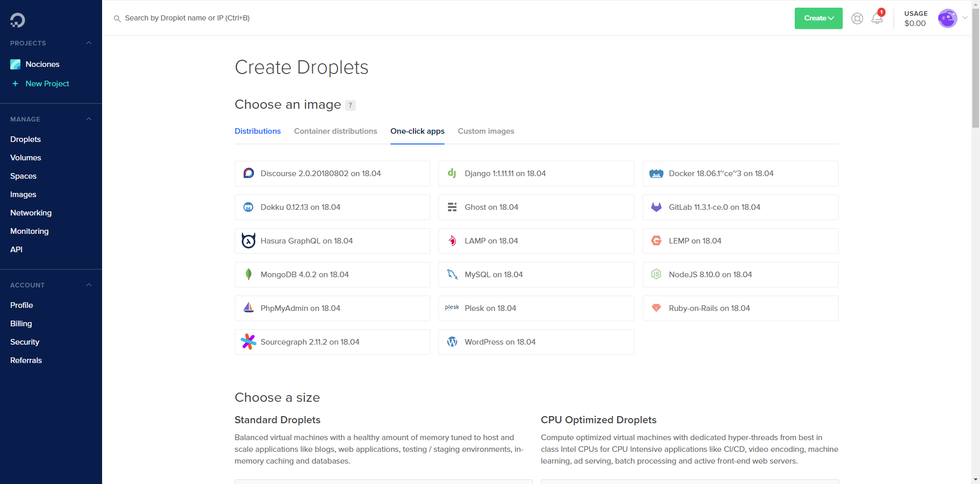Screen dimensions: 980x484
Task: Click the plus icon beside New Project
Action: tap(15, 84)
